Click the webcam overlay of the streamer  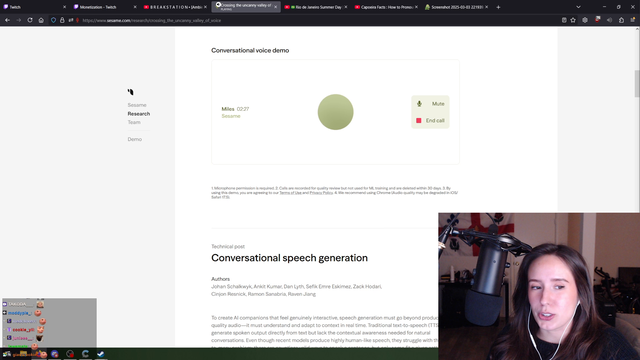[539, 286]
